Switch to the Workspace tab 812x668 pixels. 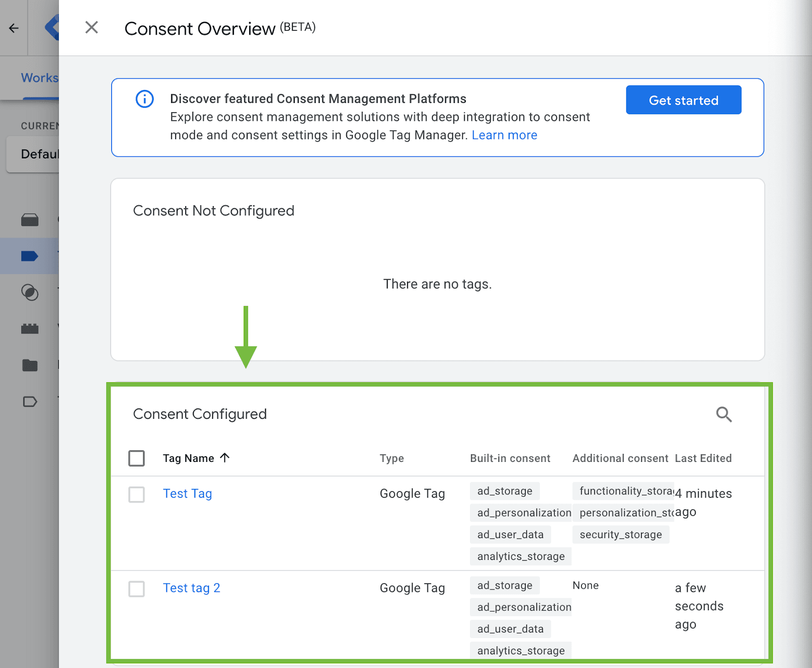tap(41, 77)
